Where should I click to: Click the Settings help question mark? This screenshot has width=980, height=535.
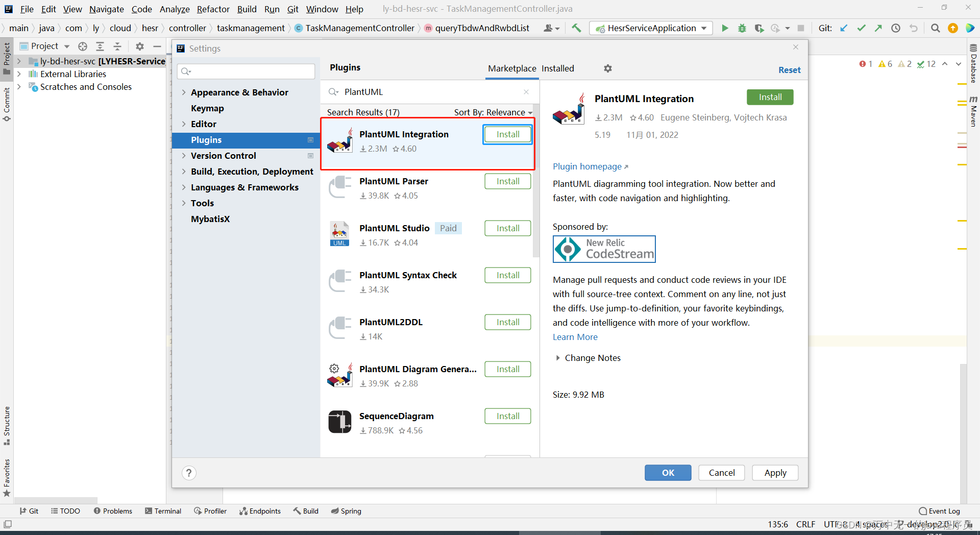(189, 473)
